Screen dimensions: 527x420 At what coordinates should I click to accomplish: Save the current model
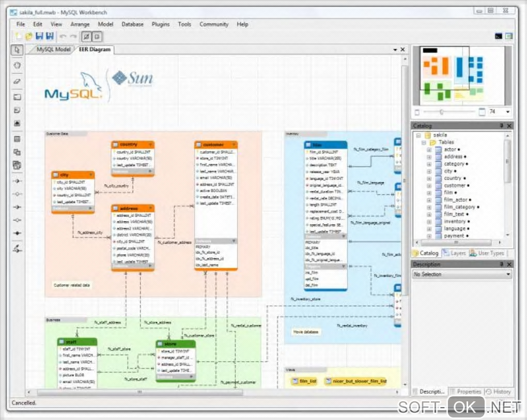click(39, 36)
